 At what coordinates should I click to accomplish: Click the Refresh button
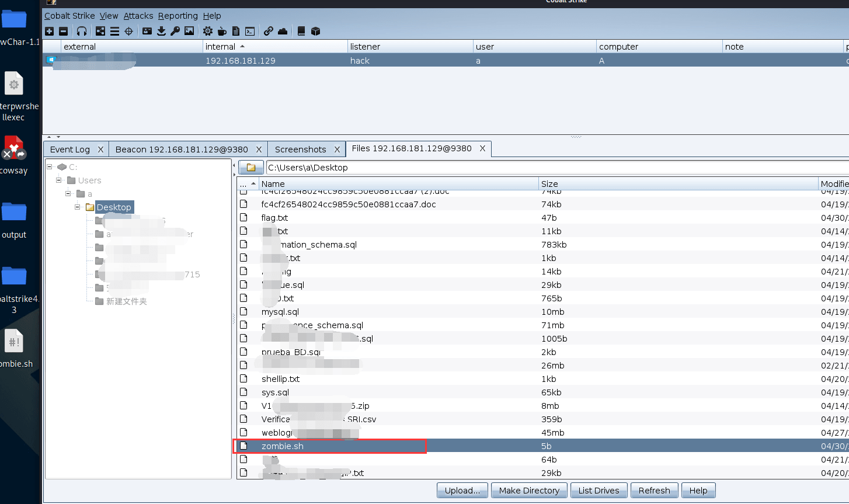(x=654, y=490)
